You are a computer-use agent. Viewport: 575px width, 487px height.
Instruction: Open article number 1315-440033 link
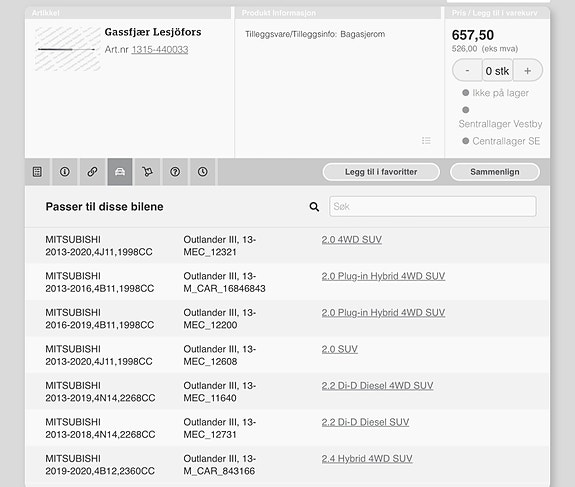point(160,50)
